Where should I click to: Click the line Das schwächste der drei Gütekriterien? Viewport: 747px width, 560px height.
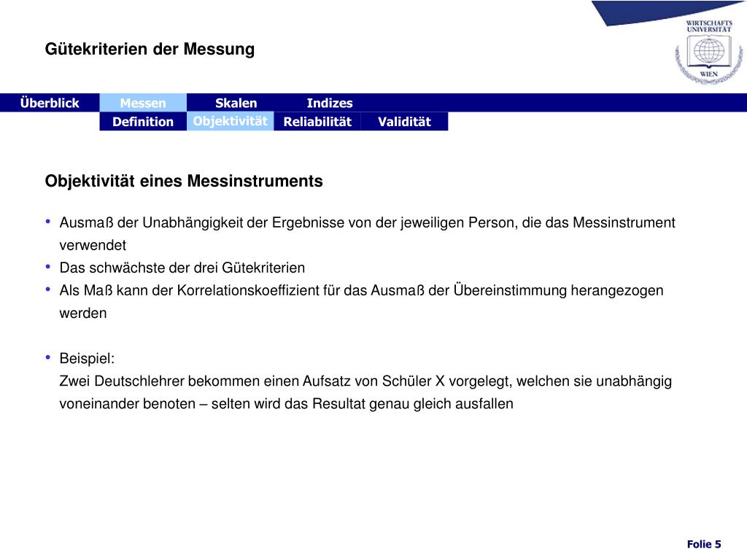pos(182,268)
